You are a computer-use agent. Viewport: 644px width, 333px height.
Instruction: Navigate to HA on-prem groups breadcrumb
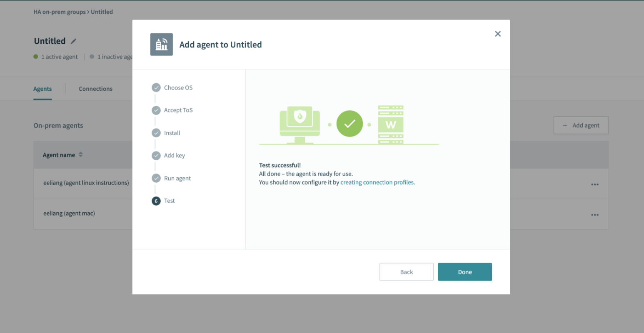pos(60,12)
